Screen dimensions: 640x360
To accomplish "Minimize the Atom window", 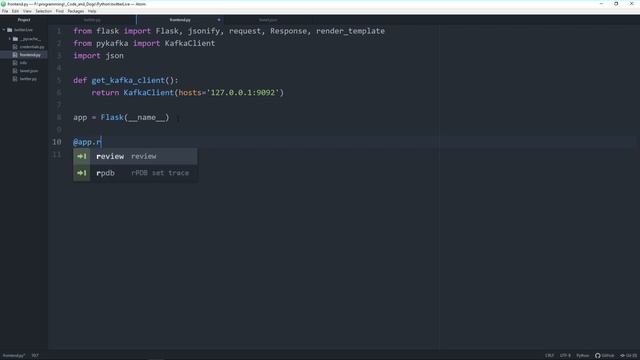I will point(601,4).
